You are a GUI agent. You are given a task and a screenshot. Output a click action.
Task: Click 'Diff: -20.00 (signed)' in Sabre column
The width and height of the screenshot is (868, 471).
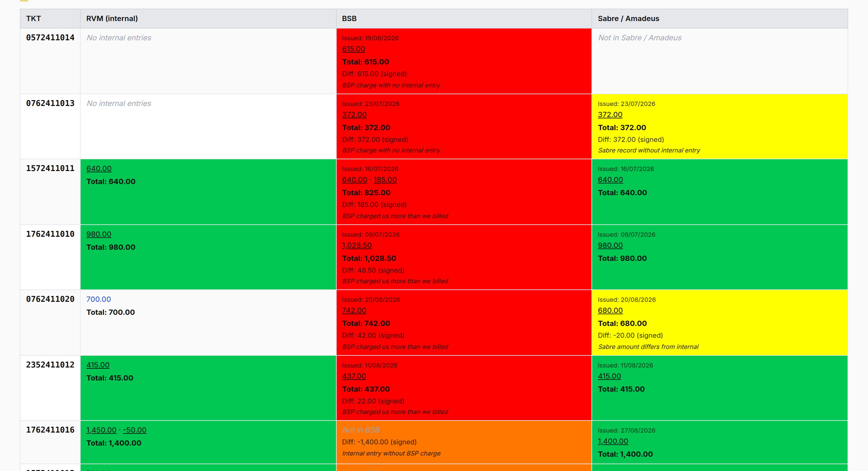tap(630, 335)
